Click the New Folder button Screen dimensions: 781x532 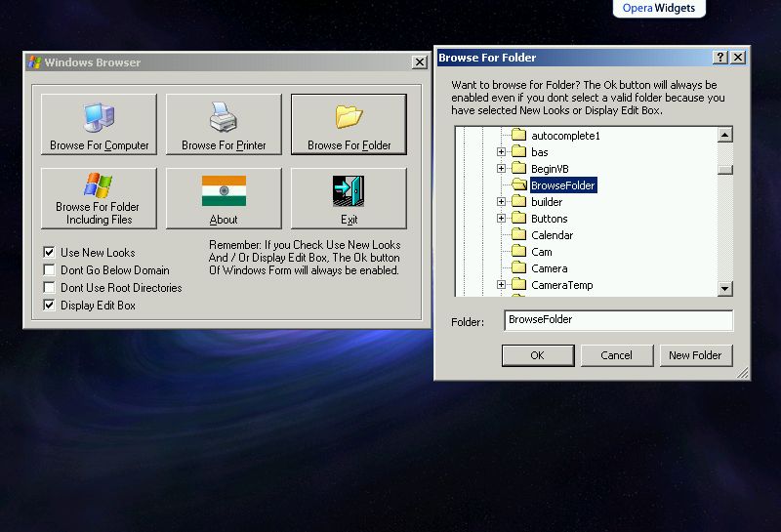pos(695,355)
